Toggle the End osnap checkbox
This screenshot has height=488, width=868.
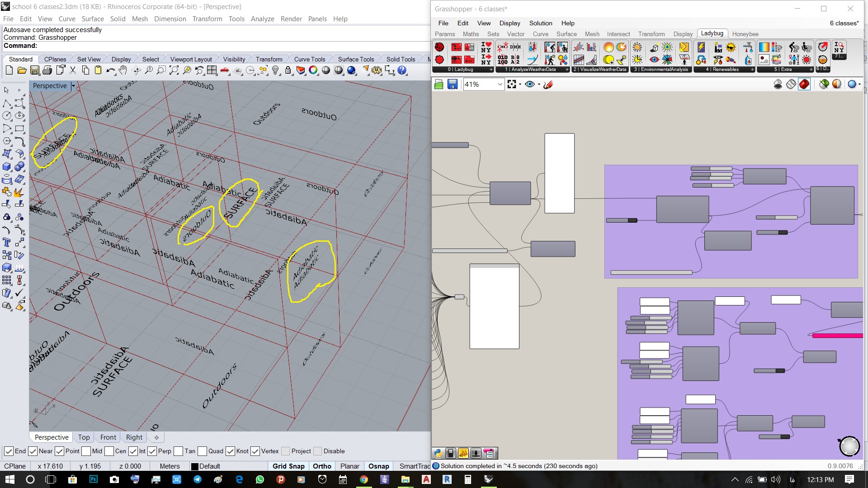click(x=9, y=451)
